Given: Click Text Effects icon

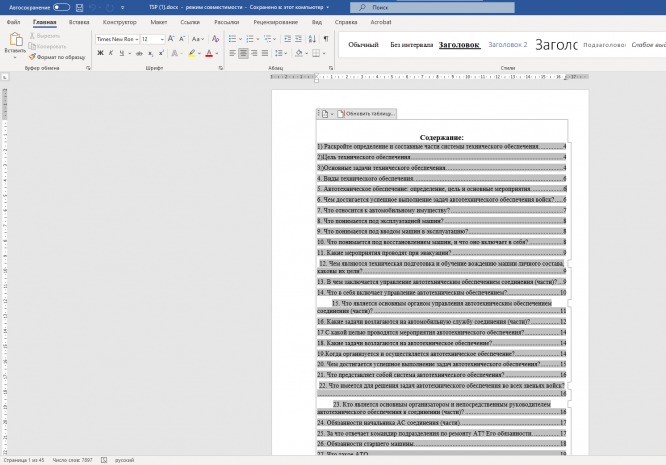Looking at the screenshot, I should click(x=174, y=53).
